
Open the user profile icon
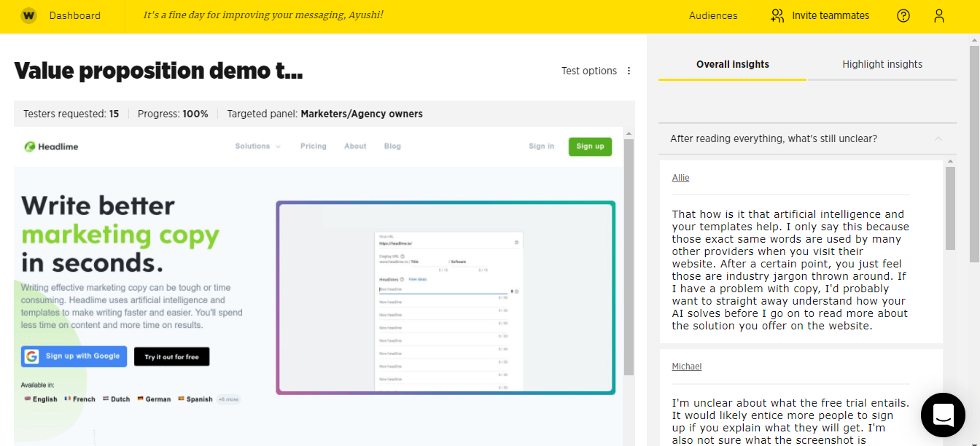[x=939, y=15]
